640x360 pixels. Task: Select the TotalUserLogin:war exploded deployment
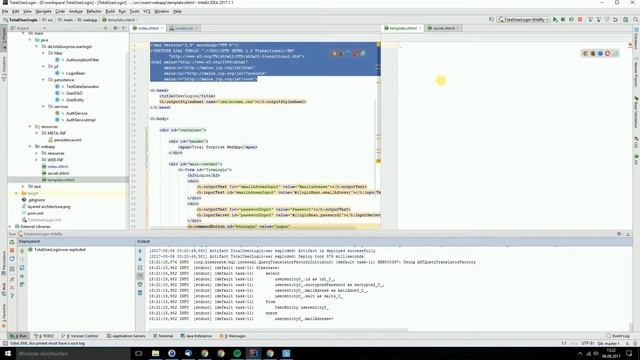[60, 250]
